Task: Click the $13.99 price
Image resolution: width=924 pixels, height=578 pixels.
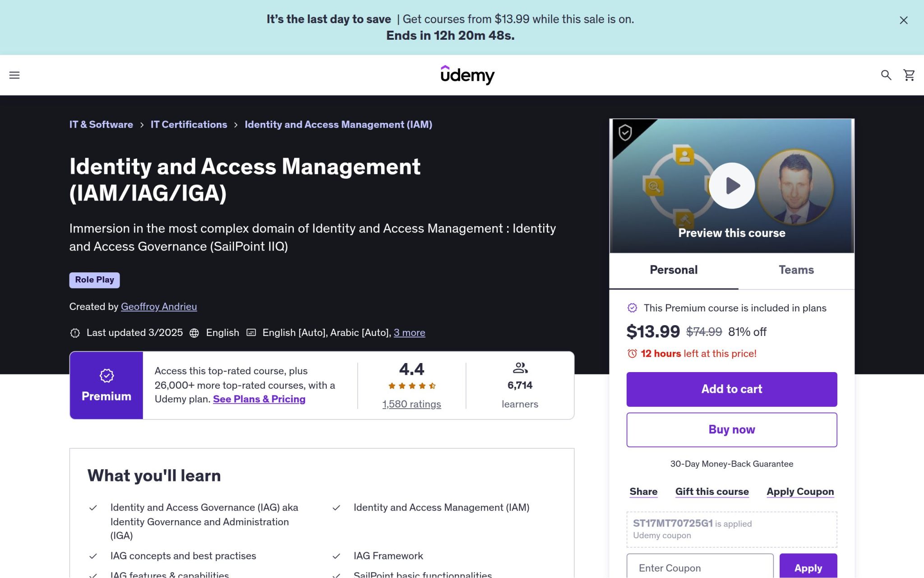Action: coord(653,332)
